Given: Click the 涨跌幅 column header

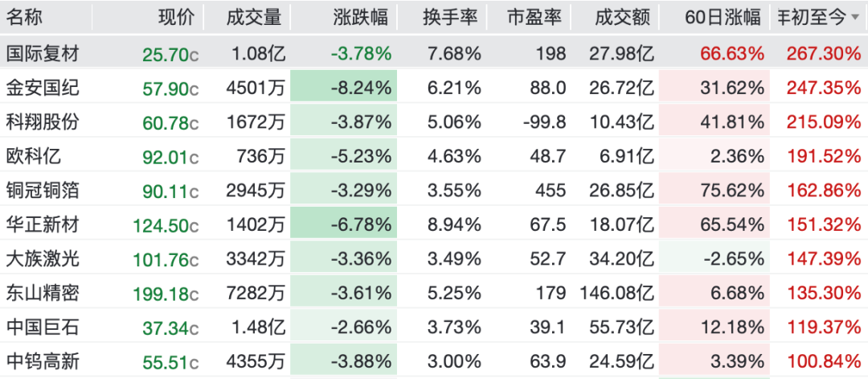Looking at the screenshot, I should (365, 18).
